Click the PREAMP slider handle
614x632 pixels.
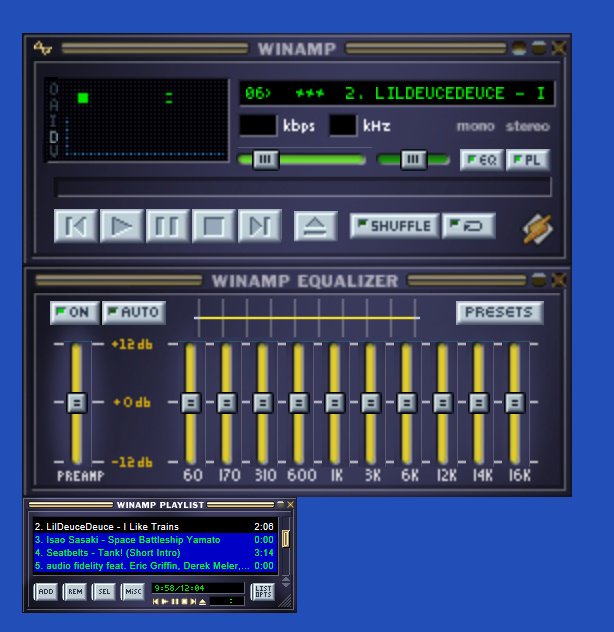tap(77, 403)
